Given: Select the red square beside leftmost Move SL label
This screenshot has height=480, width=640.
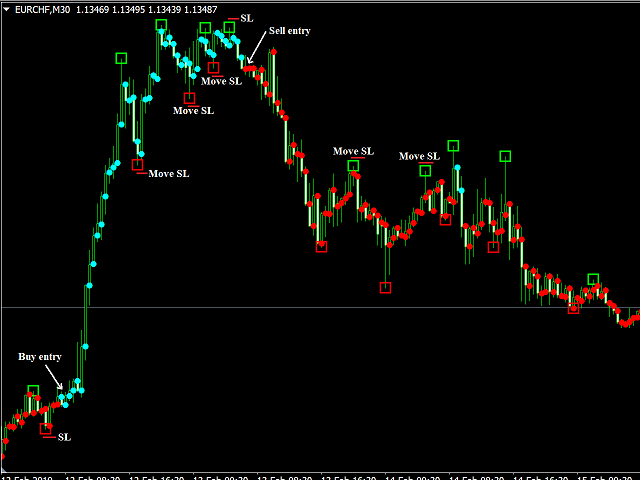Looking at the screenshot, I should (x=137, y=165).
